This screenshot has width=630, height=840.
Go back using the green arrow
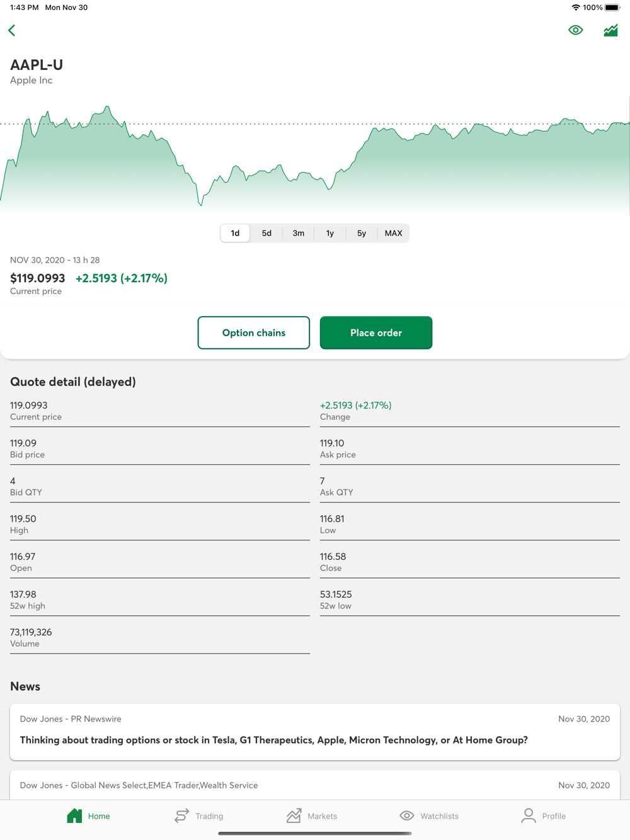click(12, 30)
